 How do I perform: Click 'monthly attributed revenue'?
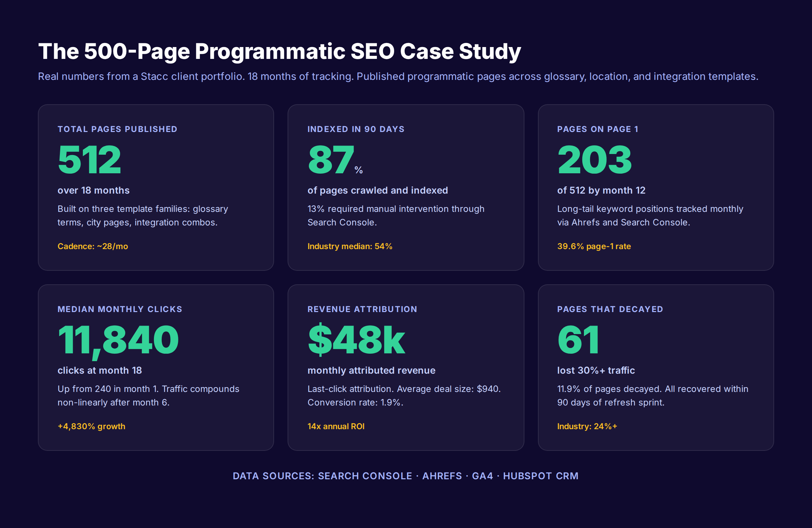point(371,371)
